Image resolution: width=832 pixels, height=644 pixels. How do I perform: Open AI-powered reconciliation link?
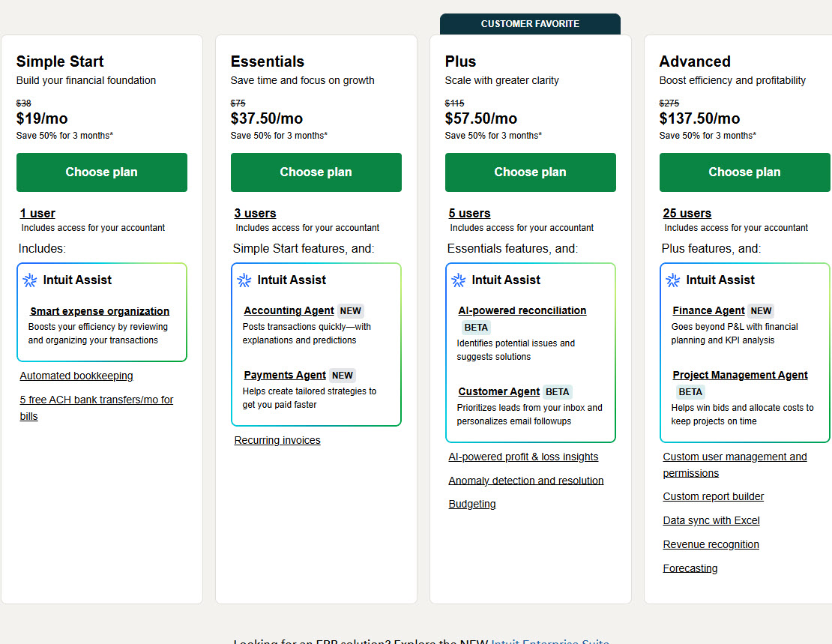(x=522, y=310)
